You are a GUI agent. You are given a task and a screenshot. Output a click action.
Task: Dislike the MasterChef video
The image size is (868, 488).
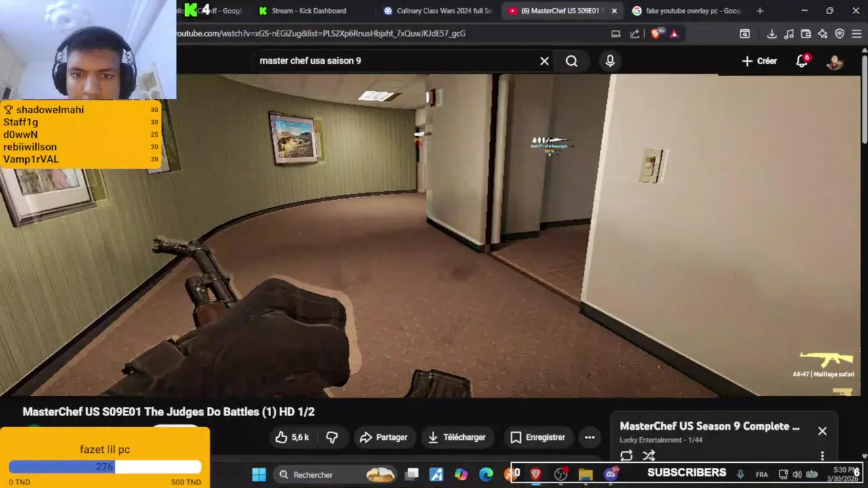(332, 437)
